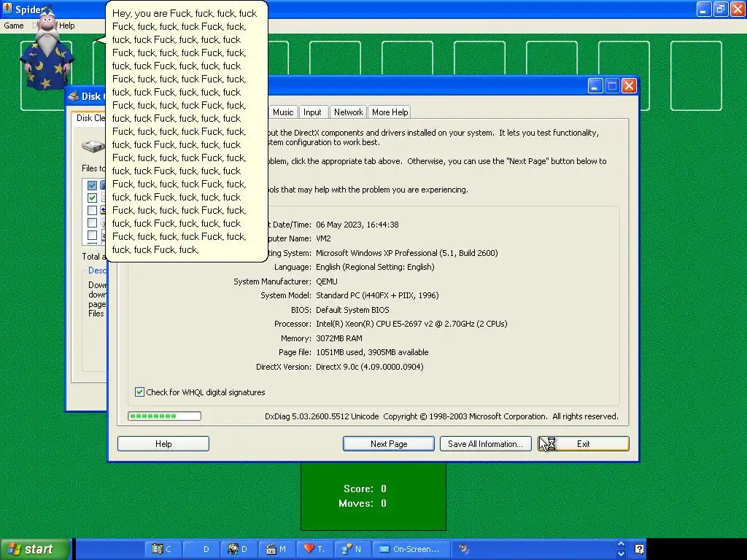Click the 'Default System BIOS' value
The image size is (747, 560).
pos(352,310)
